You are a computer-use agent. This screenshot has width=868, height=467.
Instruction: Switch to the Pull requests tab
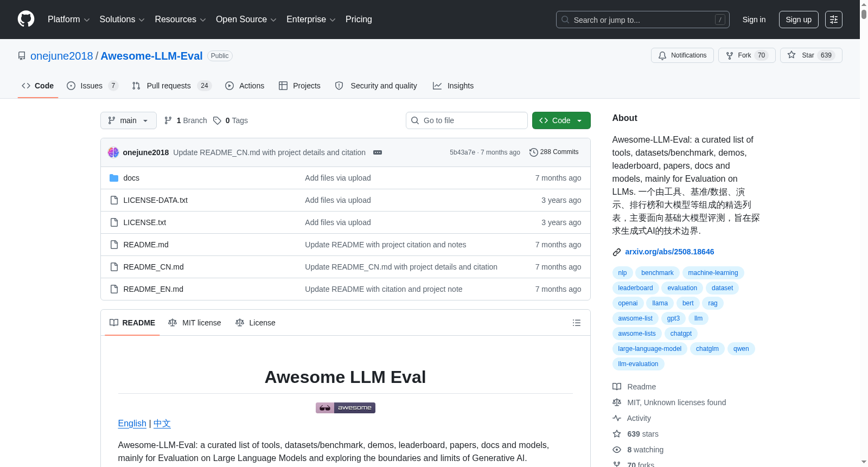tap(171, 86)
